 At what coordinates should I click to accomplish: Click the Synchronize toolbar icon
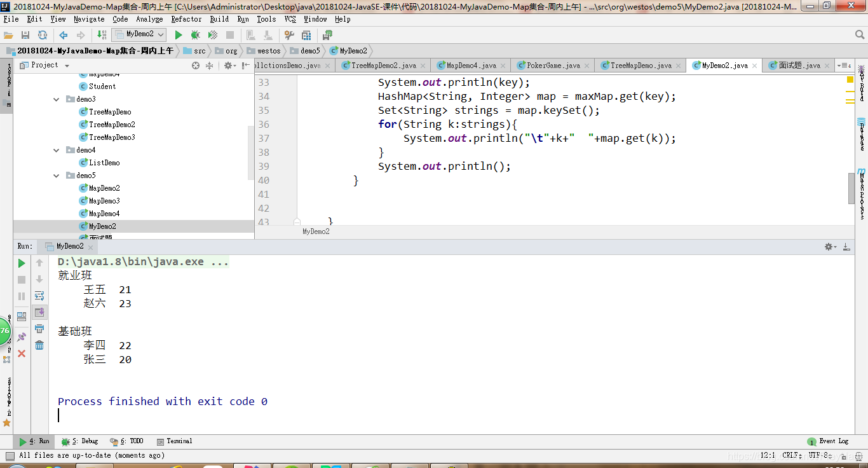(43, 35)
